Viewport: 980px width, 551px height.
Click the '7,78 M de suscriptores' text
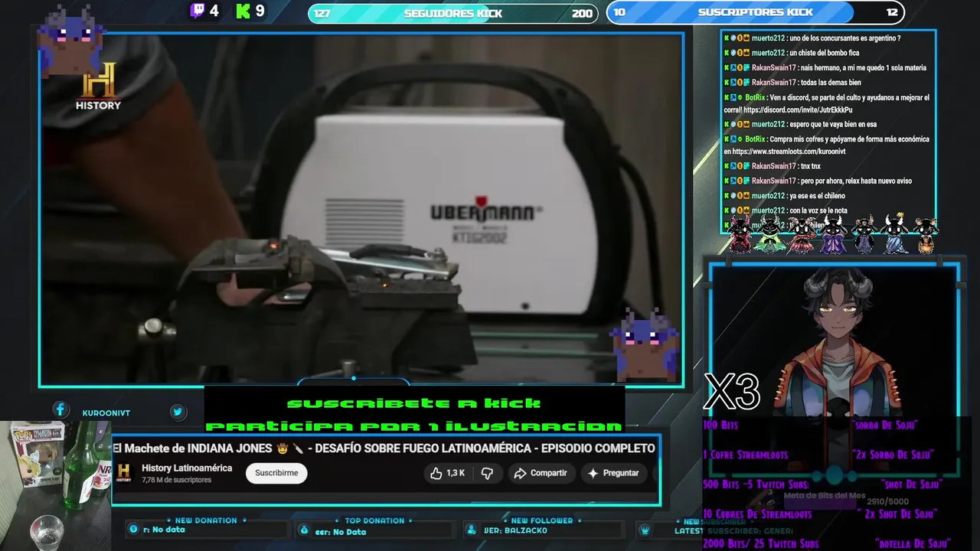click(176, 480)
